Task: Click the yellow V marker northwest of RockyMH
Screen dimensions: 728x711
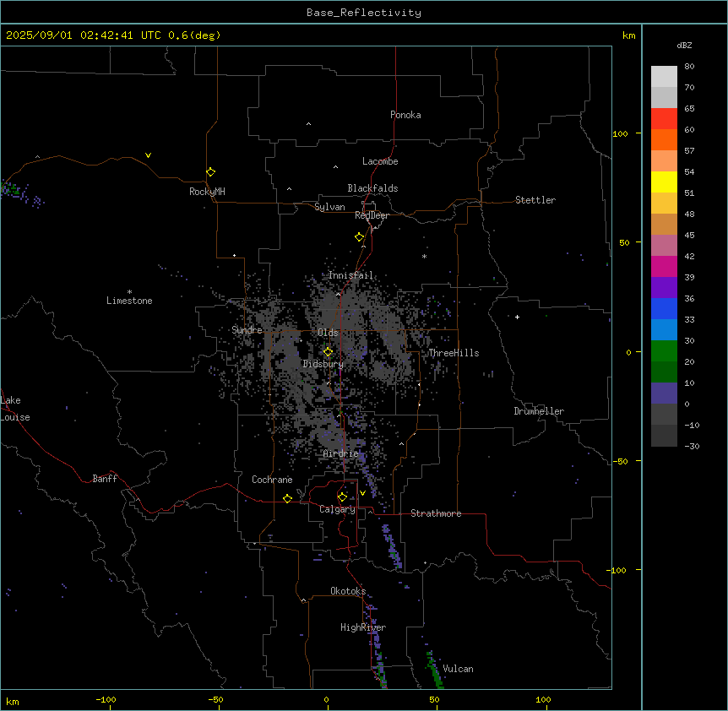Action: click(148, 155)
